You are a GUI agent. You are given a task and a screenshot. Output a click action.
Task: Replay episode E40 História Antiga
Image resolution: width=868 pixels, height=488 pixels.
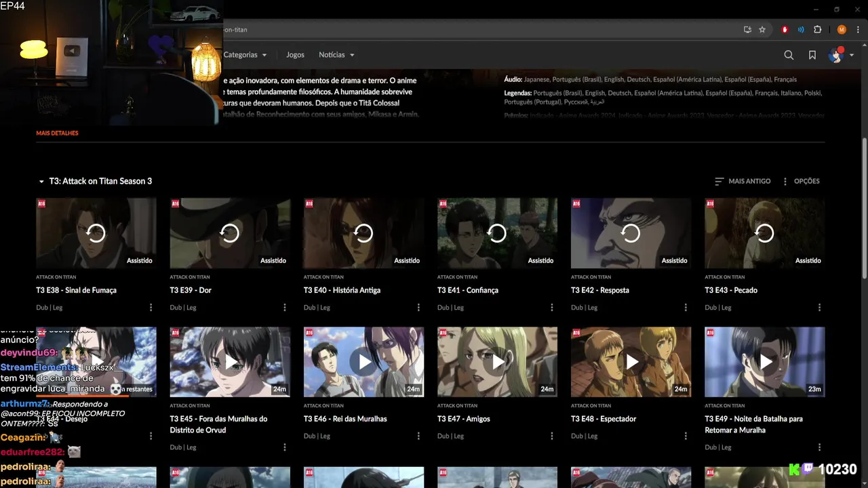(x=363, y=233)
